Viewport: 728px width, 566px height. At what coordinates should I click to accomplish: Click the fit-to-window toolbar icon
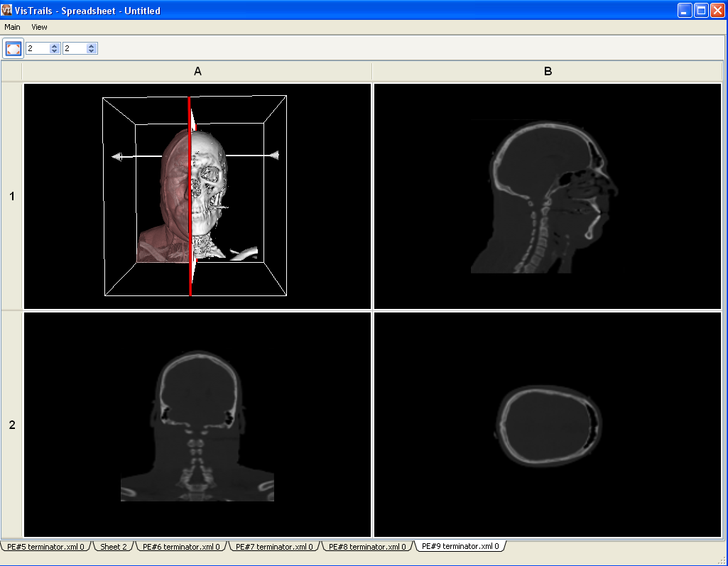pyautogui.click(x=13, y=48)
